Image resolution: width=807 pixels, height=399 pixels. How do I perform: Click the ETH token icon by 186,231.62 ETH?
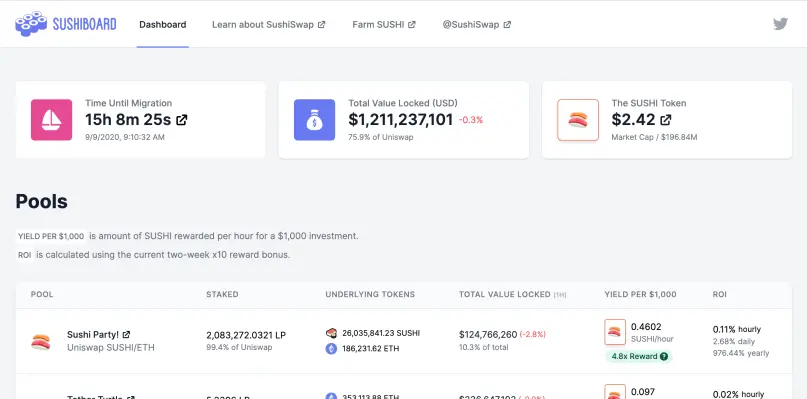pos(331,349)
